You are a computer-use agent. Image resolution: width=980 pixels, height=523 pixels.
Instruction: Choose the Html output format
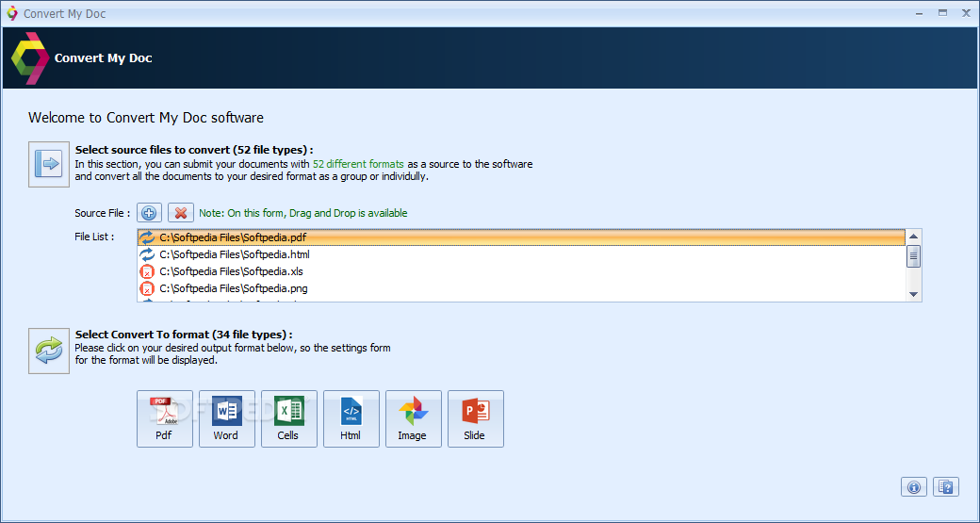tap(351, 418)
